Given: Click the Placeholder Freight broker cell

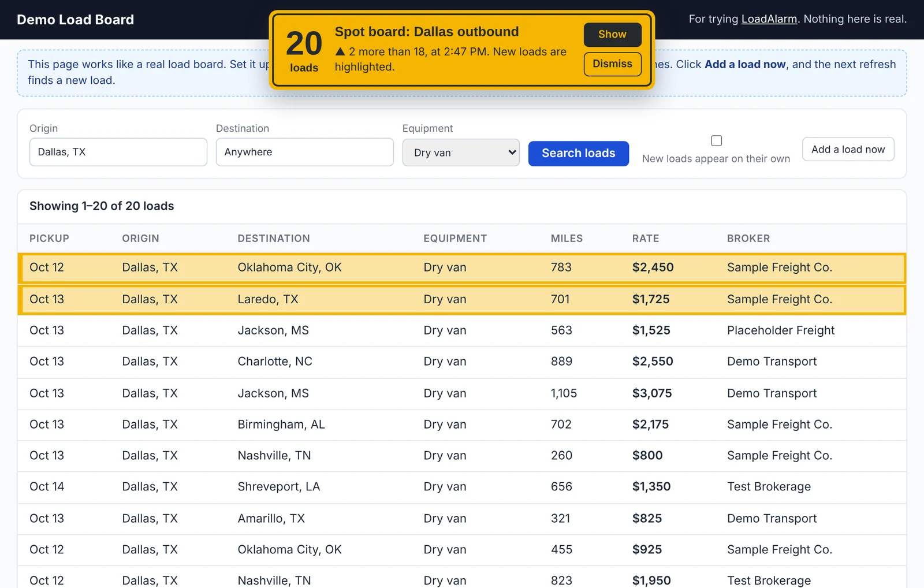Looking at the screenshot, I should (781, 330).
